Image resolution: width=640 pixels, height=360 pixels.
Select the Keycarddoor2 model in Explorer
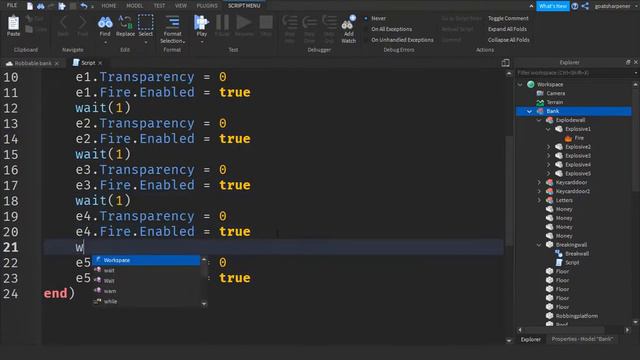(572, 191)
